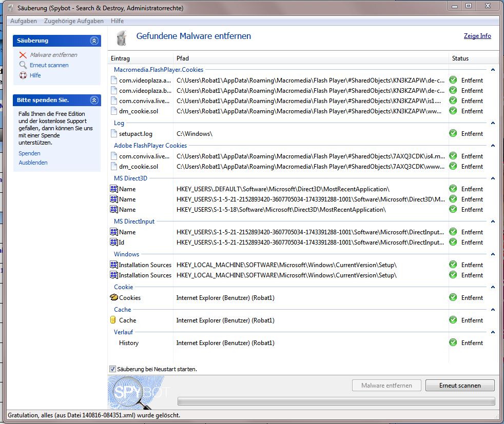Sort by Eintrag column header
Image resolution: width=504 pixels, height=424 pixels.
(x=141, y=58)
